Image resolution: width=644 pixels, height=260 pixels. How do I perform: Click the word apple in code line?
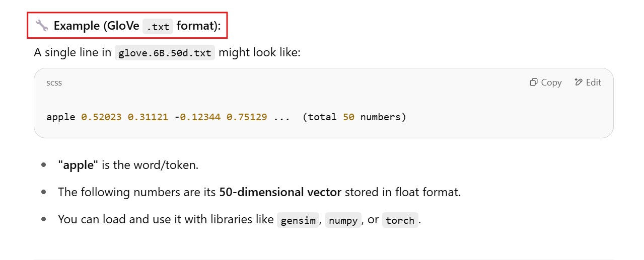pyautogui.click(x=61, y=117)
